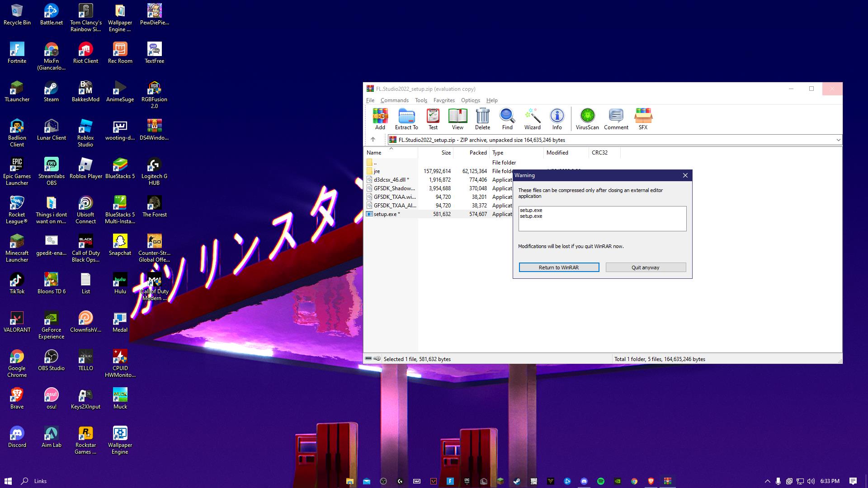Close the Warning dialog

pos(685,175)
